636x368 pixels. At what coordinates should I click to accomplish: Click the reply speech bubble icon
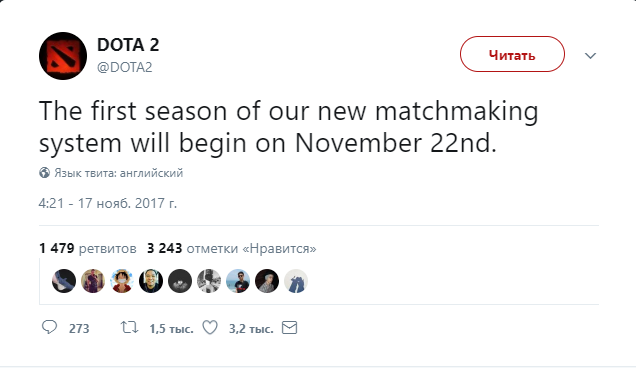pyautogui.click(x=49, y=327)
